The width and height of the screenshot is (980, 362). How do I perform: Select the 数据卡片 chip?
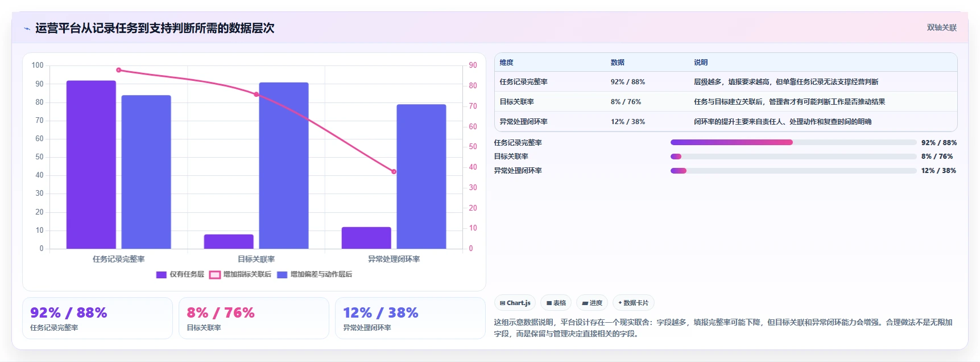click(633, 303)
